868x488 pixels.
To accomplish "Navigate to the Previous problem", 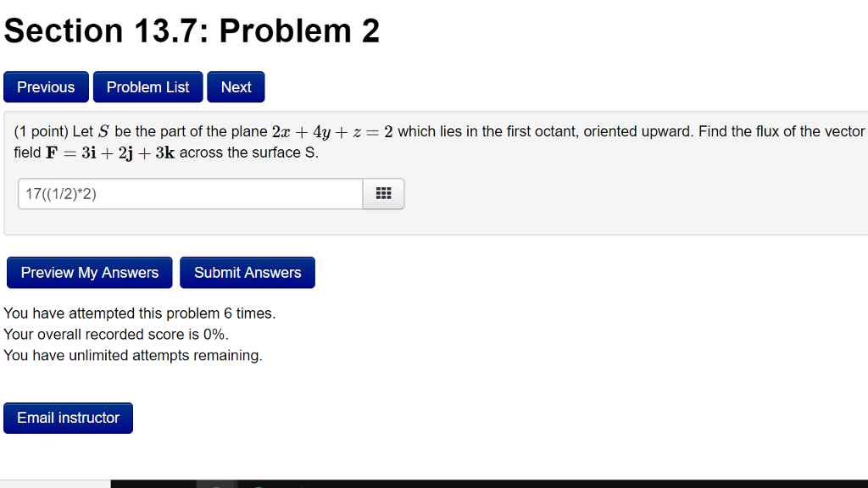I will (46, 86).
